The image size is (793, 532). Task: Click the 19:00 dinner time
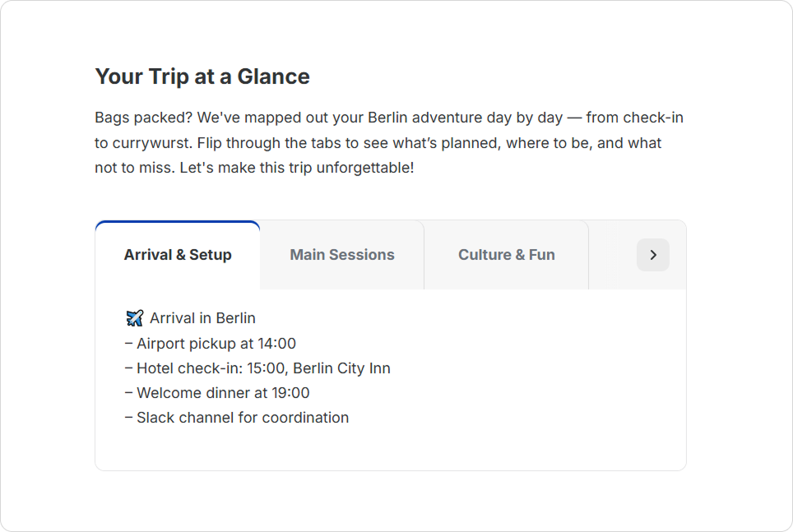(x=290, y=393)
